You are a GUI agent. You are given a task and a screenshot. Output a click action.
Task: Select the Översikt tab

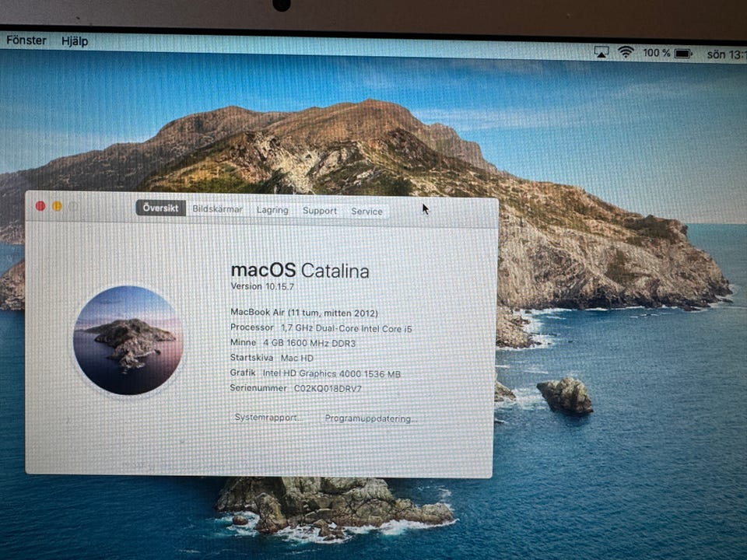pos(160,208)
